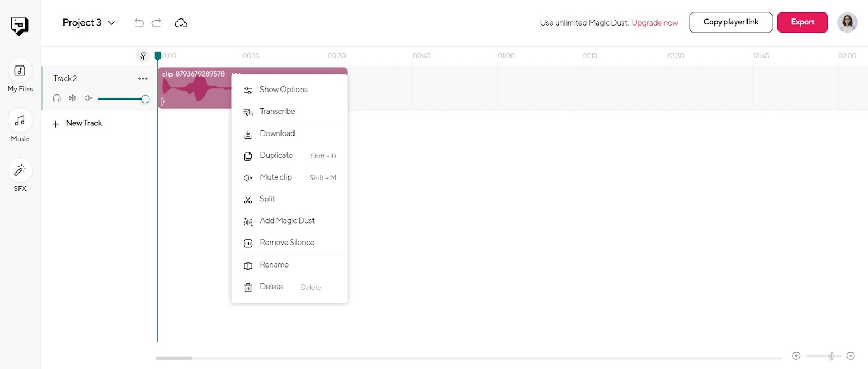Image resolution: width=868 pixels, height=369 pixels.
Task: Choose Duplicate from clip menu
Action: [289, 156]
